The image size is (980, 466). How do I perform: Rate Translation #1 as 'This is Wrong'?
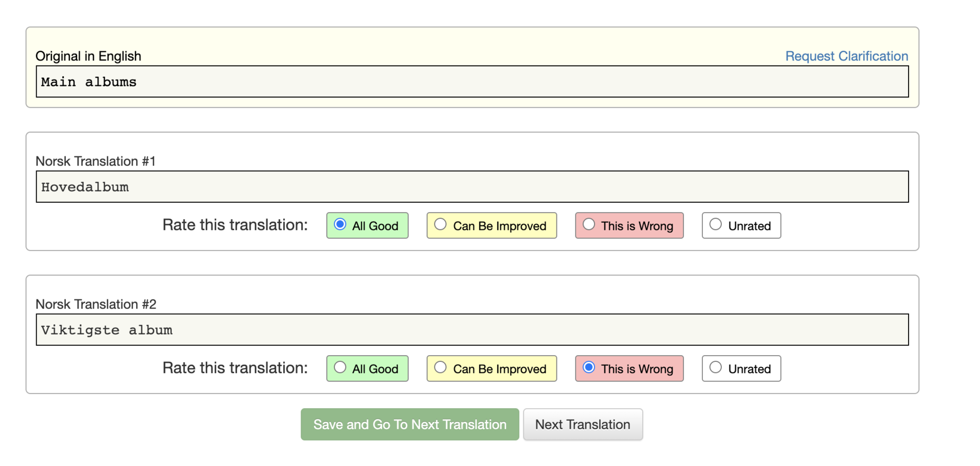point(589,225)
